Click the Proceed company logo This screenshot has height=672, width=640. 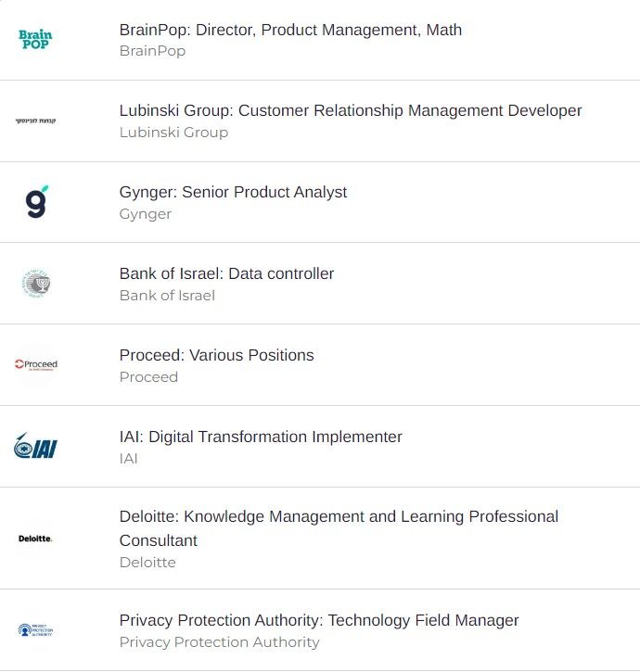[x=36, y=364]
